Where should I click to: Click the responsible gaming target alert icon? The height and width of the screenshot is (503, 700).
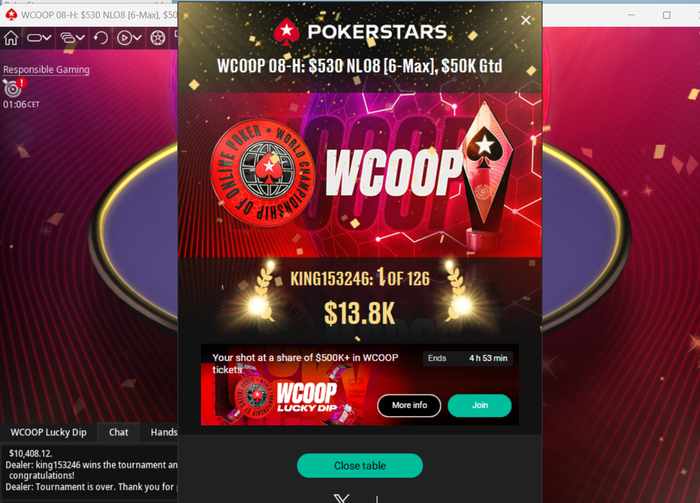coord(14,87)
